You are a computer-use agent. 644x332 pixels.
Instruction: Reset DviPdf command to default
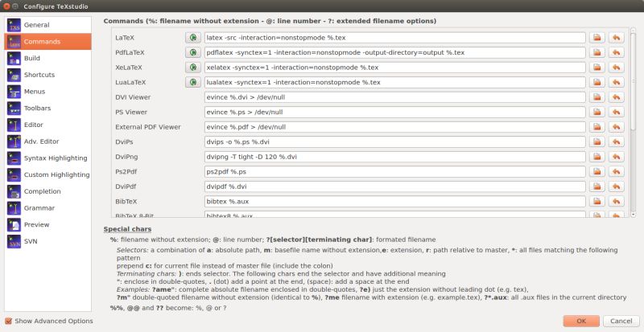point(617,186)
